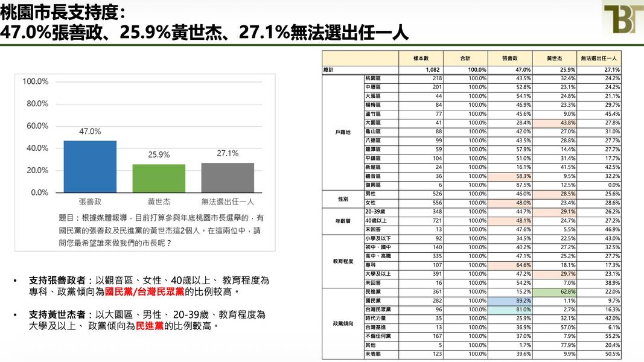Select the title line '桃園市長支持度:'
Image resolution: width=644 pixels, height=362 pixels.
(62, 11)
